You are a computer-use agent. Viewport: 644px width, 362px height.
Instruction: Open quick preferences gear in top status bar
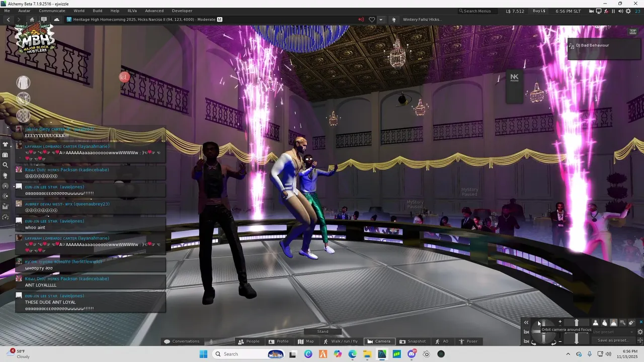[628, 11]
